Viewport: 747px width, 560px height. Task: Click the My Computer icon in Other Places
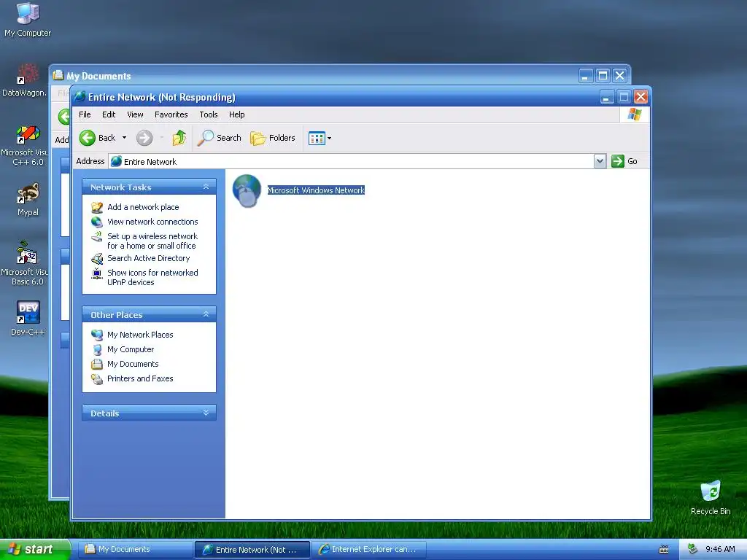pyautogui.click(x=97, y=349)
